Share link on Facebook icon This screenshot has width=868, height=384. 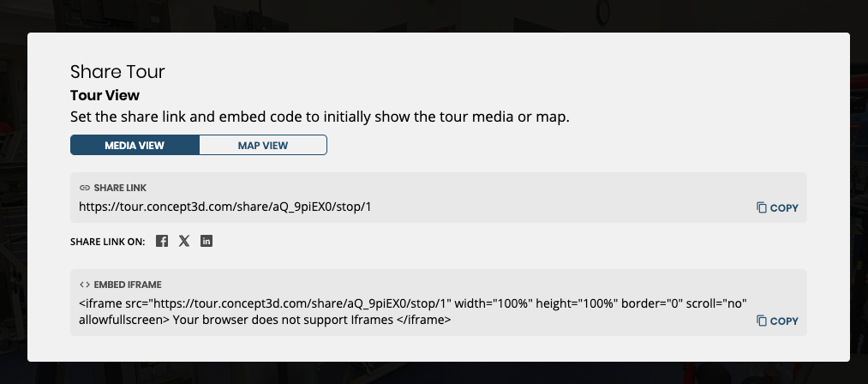click(162, 241)
